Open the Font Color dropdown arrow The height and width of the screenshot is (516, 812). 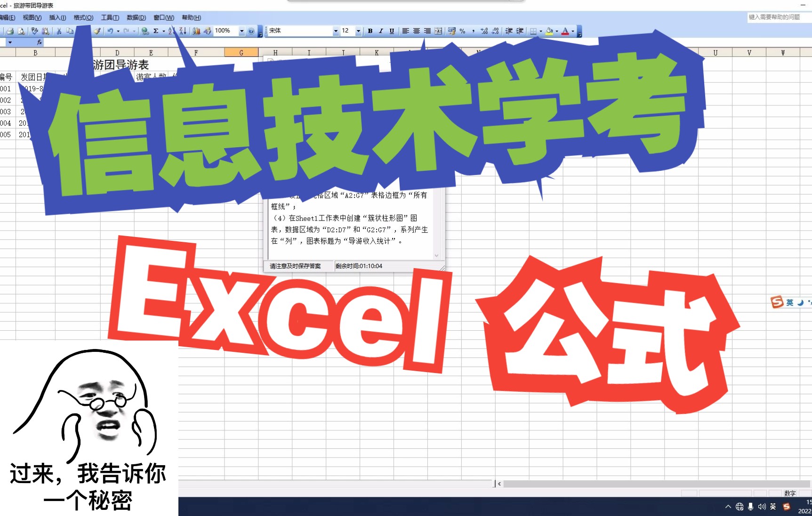click(x=573, y=31)
